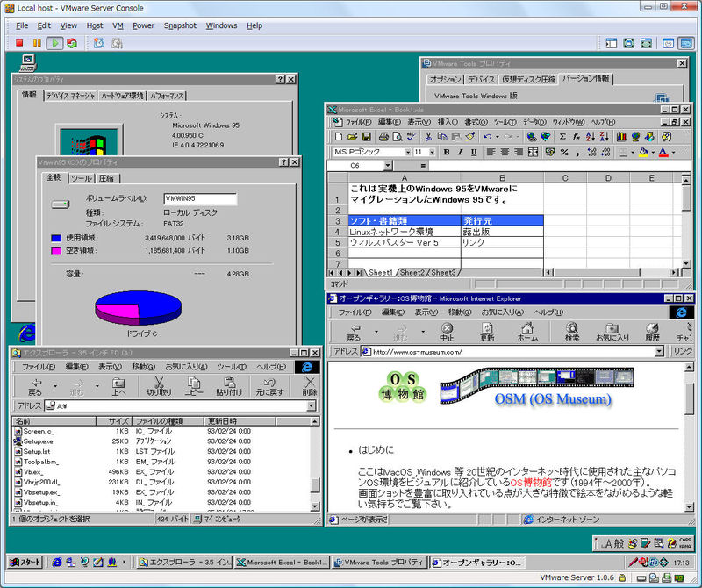The width and height of the screenshot is (702, 588).
Task: Go up one level (上へ) in Explorer
Action: click(118, 386)
